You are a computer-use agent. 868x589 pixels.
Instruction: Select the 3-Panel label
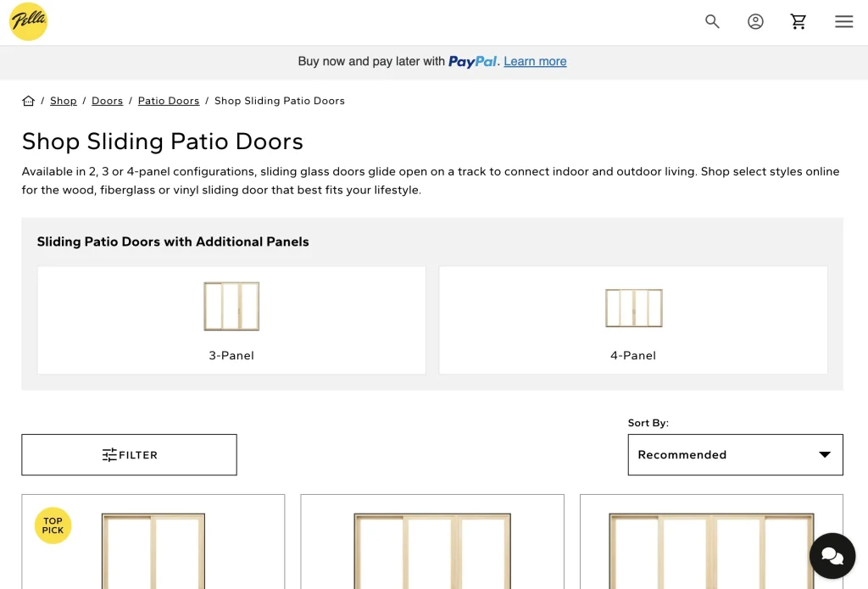231,356
